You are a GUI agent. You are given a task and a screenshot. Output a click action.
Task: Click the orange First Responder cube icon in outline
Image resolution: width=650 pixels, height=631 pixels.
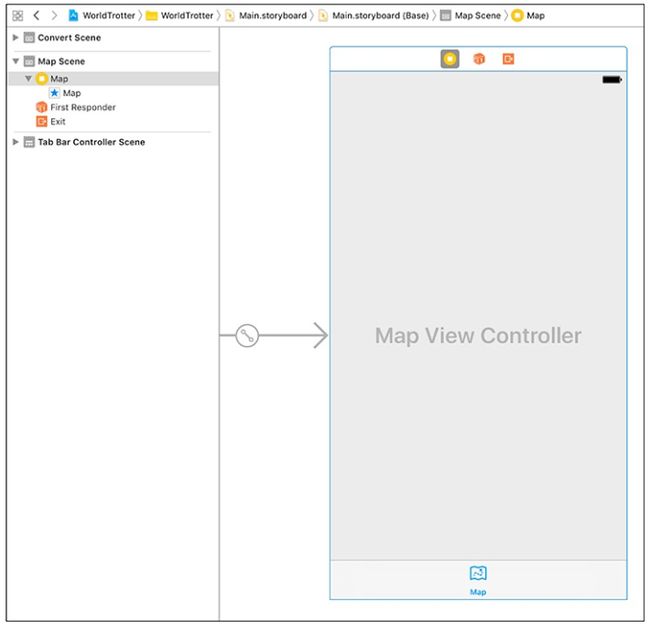[41, 107]
